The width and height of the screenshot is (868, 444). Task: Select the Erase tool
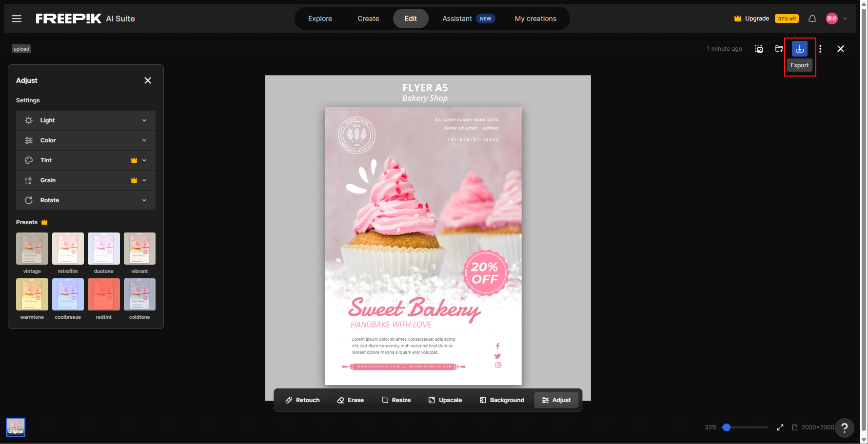351,400
